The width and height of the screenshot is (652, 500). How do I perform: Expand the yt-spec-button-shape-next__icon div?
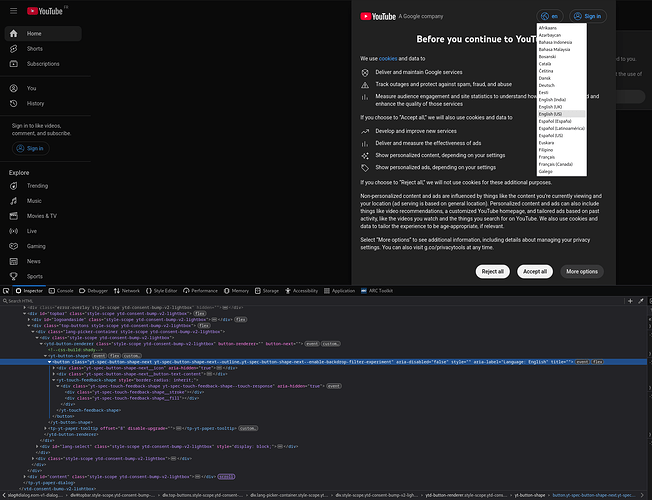pyautogui.click(x=54, y=368)
